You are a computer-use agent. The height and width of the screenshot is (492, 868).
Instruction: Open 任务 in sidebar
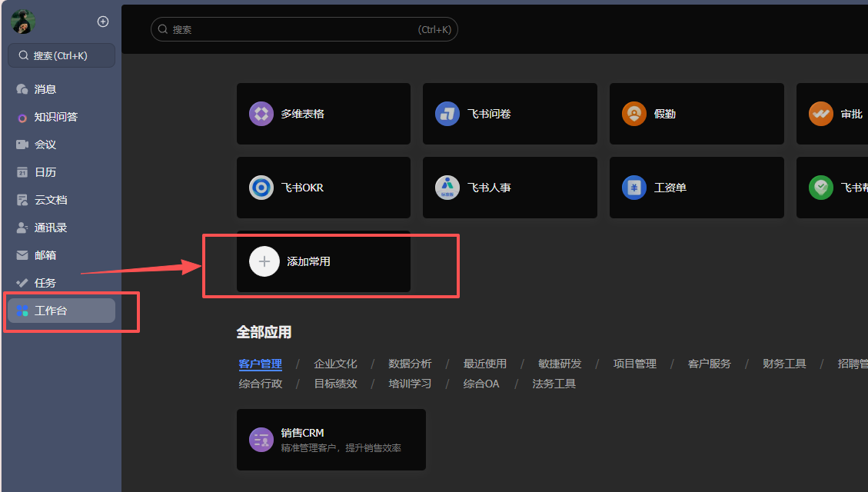62,283
